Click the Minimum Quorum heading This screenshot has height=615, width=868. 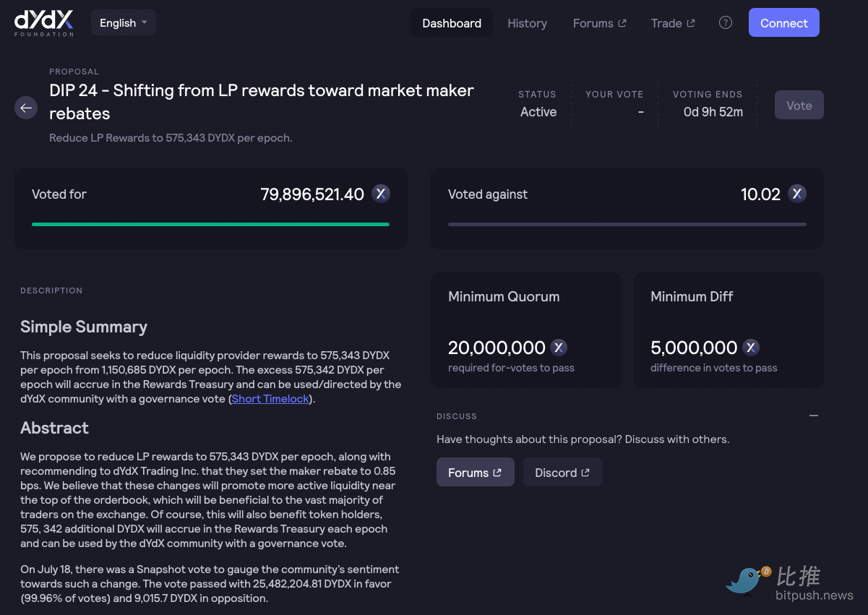pyautogui.click(x=504, y=297)
